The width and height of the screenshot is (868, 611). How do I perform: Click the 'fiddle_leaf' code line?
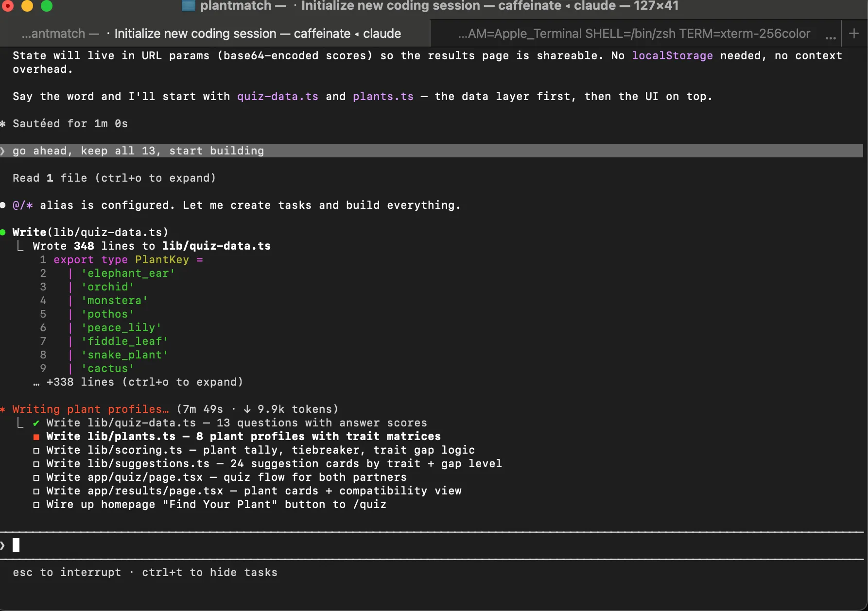tap(124, 341)
